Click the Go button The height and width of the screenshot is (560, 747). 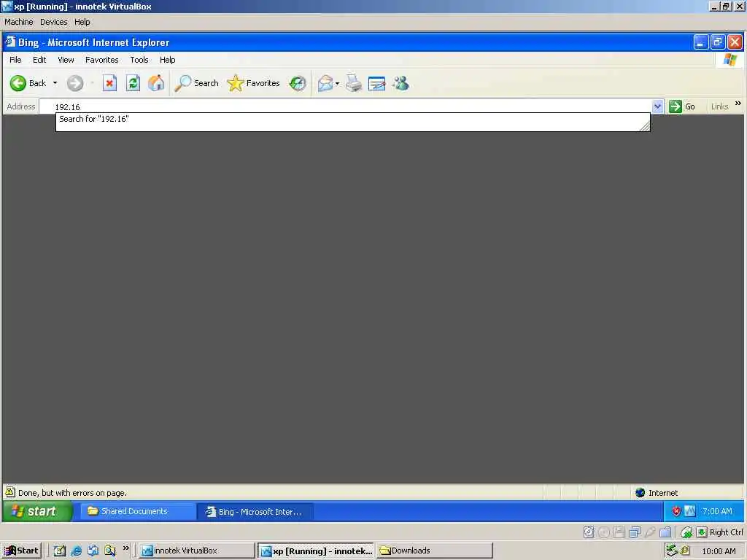[x=682, y=106]
